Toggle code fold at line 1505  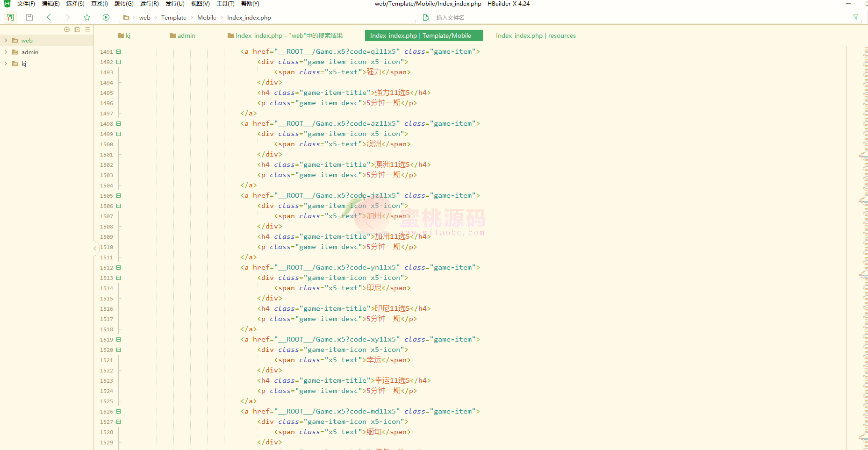coord(119,196)
